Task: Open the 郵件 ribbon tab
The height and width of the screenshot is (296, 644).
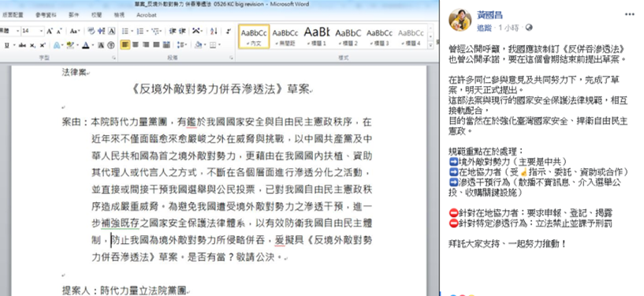Action: (x=73, y=15)
